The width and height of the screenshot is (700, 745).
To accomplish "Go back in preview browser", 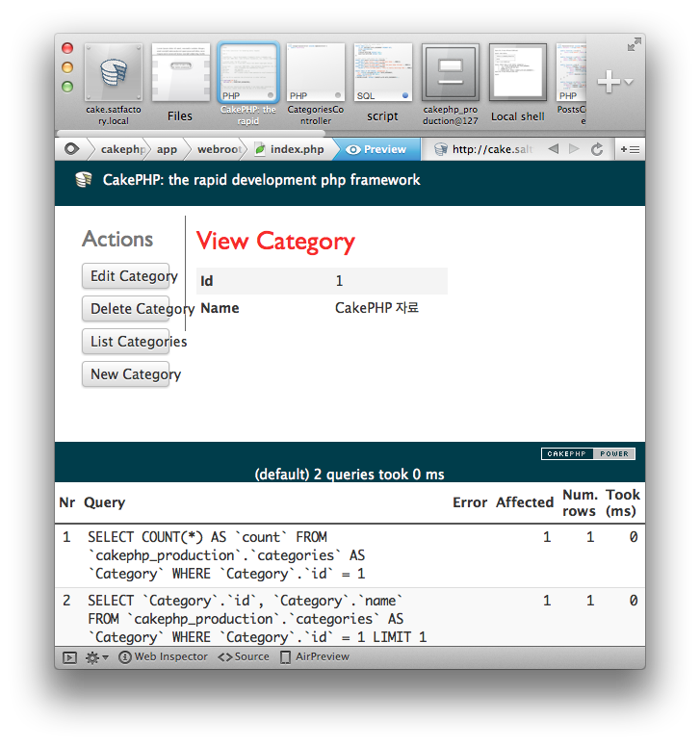I will [x=553, y=149].
